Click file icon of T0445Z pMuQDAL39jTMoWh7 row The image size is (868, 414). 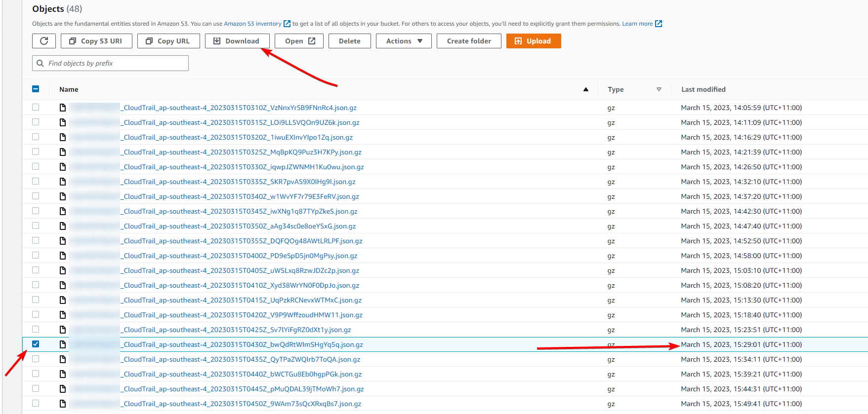click(63, 389)
